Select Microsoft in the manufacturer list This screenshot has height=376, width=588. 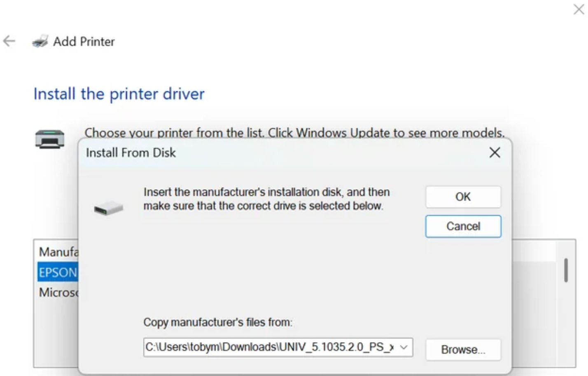(58, 292)
